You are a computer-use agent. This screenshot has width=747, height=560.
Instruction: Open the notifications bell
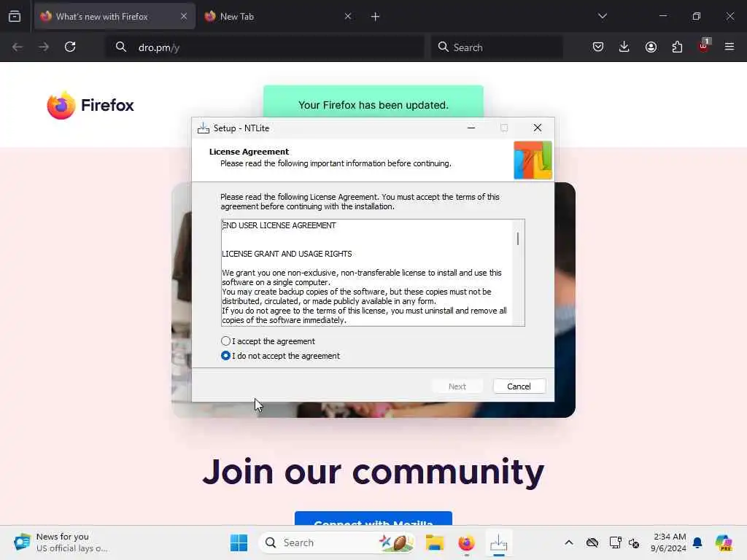[x=697, y=542]
